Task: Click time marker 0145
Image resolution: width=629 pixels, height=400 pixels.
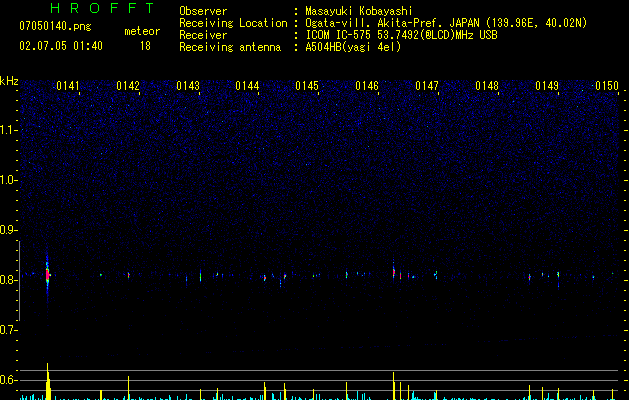Action: [307, 86]
